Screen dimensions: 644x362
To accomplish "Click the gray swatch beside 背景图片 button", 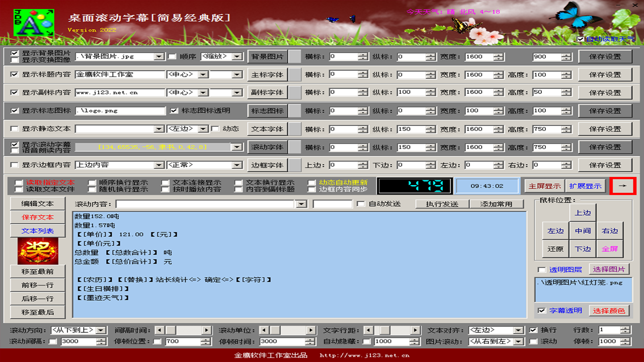I will (x=294, y=57).
